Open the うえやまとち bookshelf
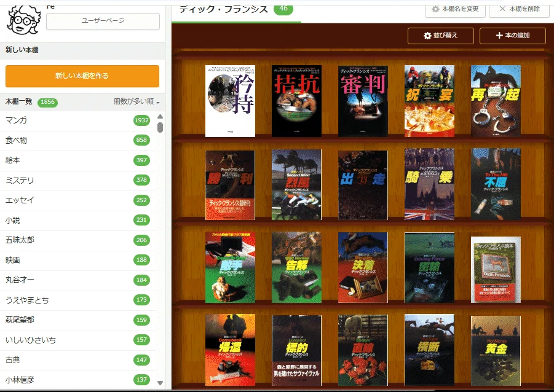The width and height of the screenshot is (554, 392). pos(77,300)
